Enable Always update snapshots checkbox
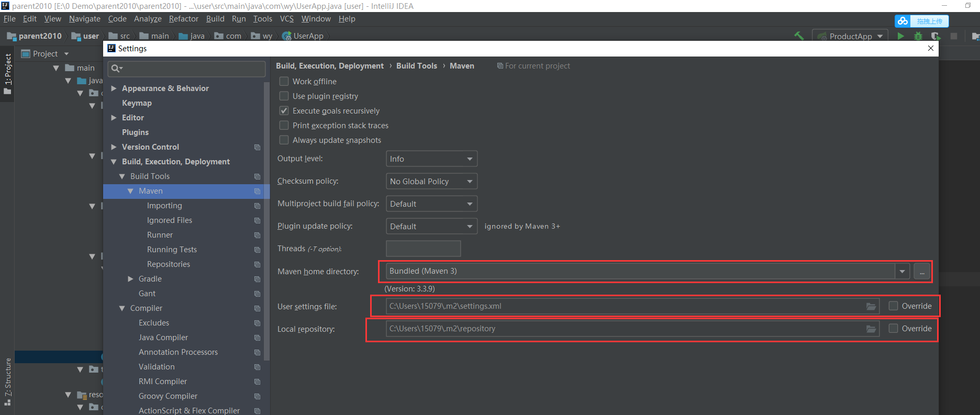 tap(284, 140)
